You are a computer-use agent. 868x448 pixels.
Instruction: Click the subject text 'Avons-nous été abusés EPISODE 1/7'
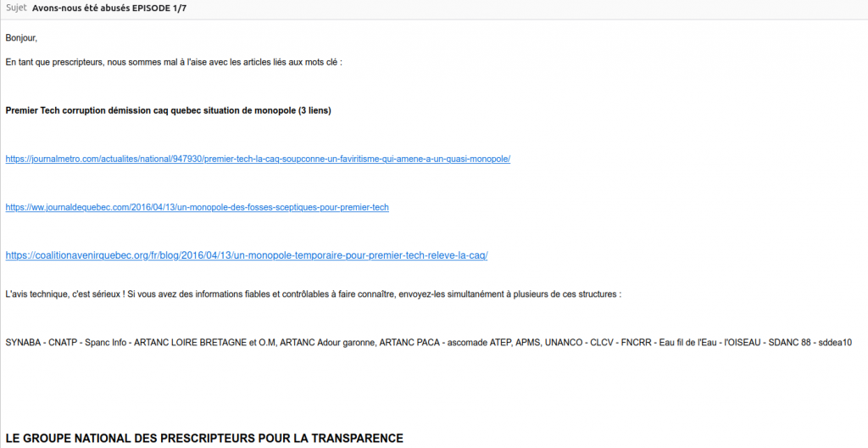pyautogui.click(x=109, y=8)
